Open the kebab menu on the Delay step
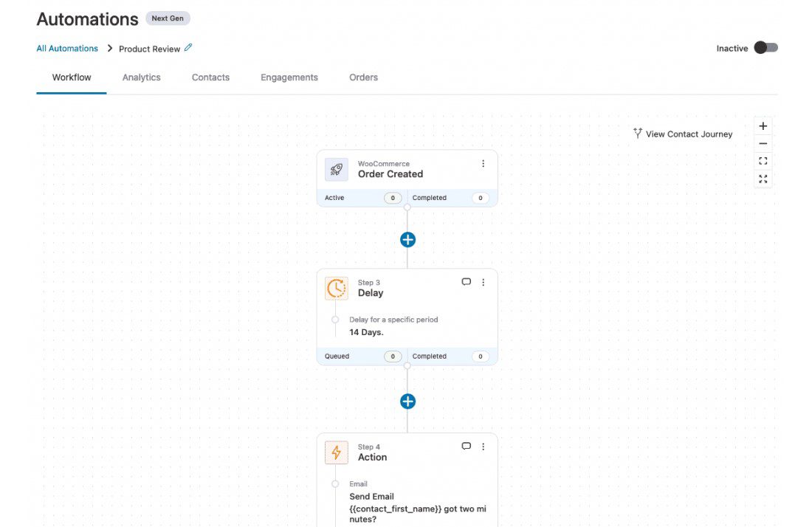Screen dimensions: 812x527 click(x=484, y=281)
